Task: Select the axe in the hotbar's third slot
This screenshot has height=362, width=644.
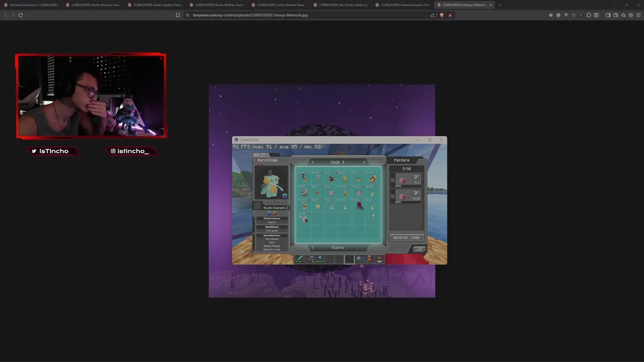Action: coord(319,259)
